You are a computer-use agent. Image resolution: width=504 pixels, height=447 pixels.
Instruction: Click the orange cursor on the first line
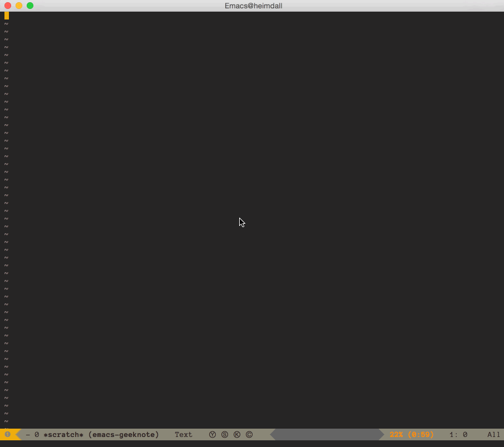[x=7, y=16]
